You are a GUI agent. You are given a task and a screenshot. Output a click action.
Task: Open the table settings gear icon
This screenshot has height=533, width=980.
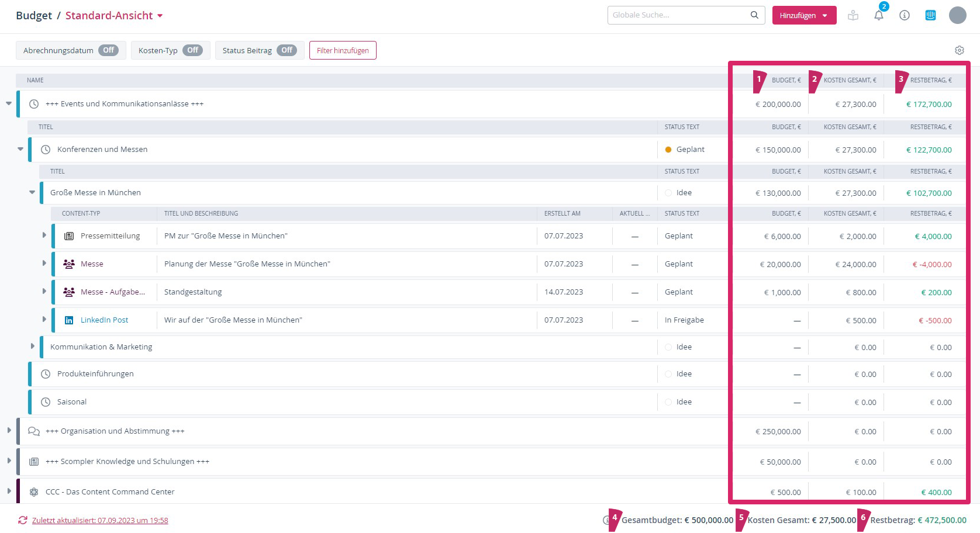[959, 50]
